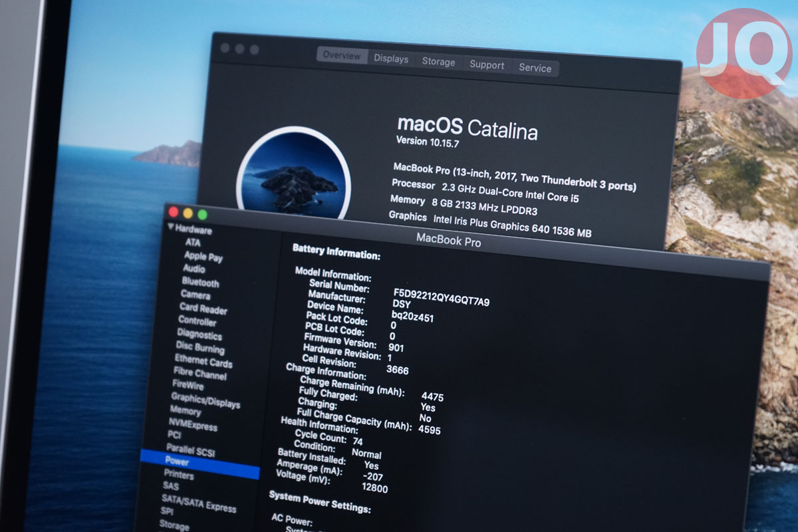Click the Health Information label
798x532 pixels.
(x=319, y=426)
